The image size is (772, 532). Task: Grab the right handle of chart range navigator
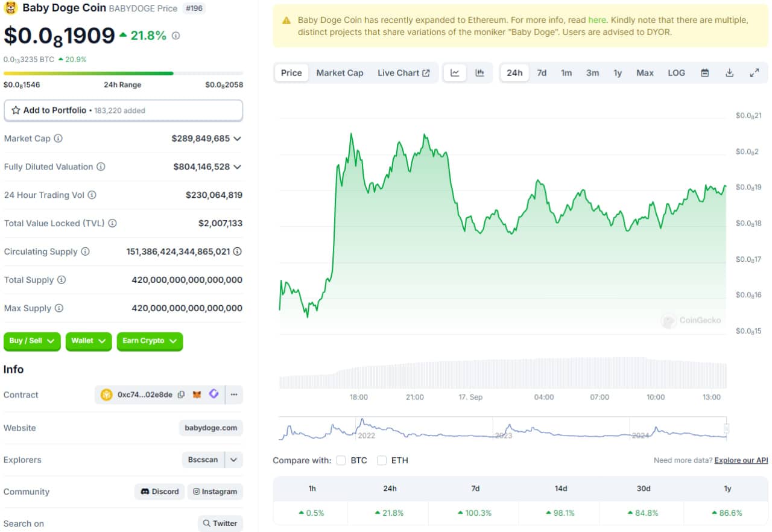pyautogui.click(x=727, y=428)
